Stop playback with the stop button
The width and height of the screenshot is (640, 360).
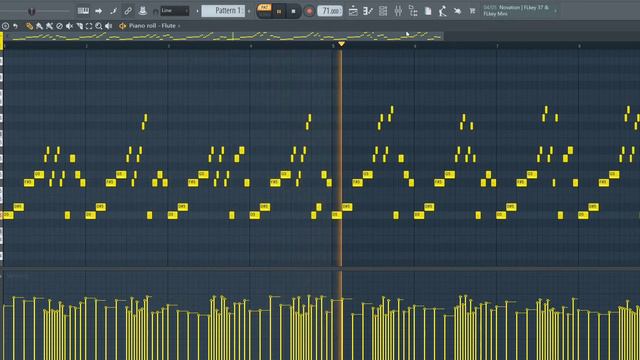pos(293,11)
